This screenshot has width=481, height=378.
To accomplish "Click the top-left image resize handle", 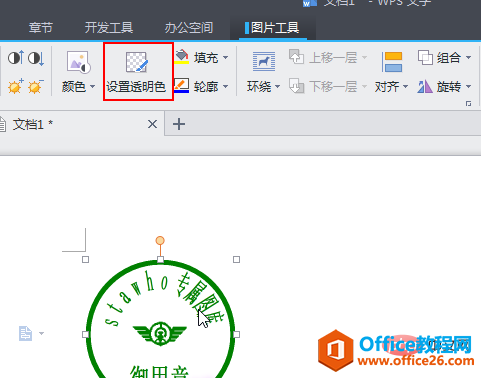I will click(x=85, y=259).
